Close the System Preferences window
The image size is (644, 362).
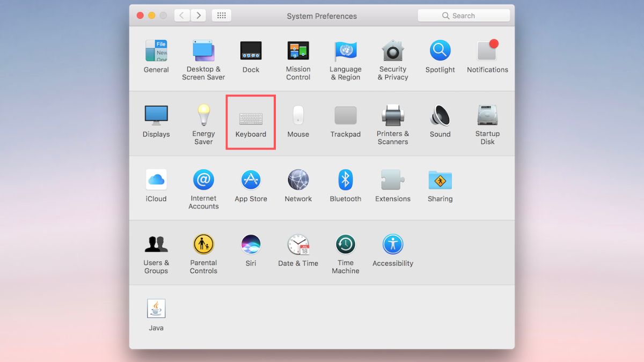tap(140, 16)
